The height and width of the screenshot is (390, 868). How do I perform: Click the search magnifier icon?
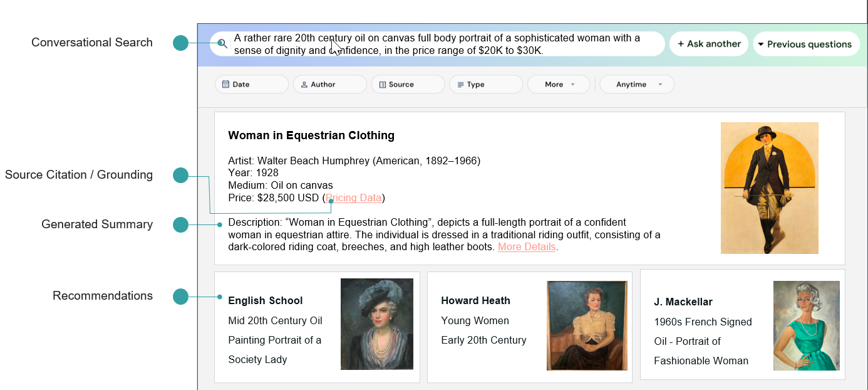[x=222, y=44]
